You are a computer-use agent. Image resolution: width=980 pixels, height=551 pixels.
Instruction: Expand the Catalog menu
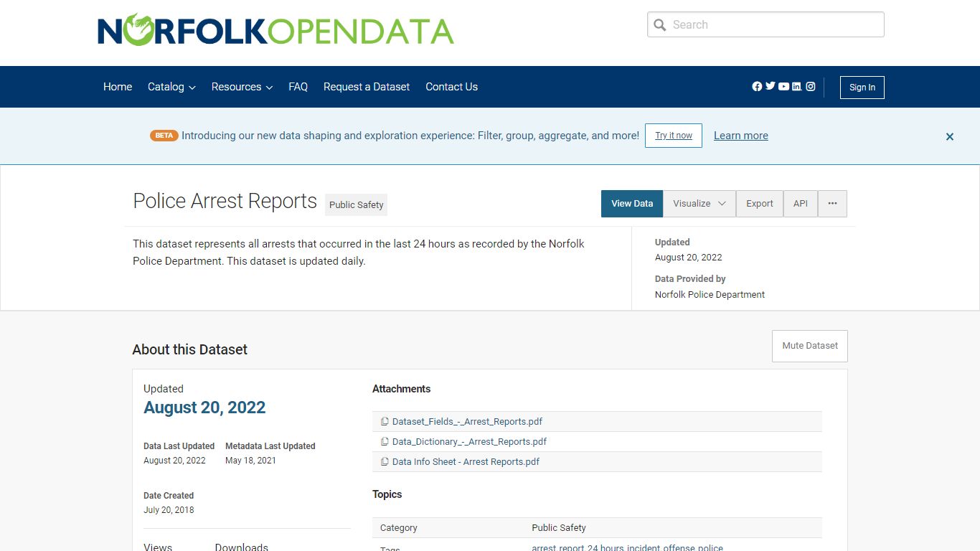click(x=171, y=87)
